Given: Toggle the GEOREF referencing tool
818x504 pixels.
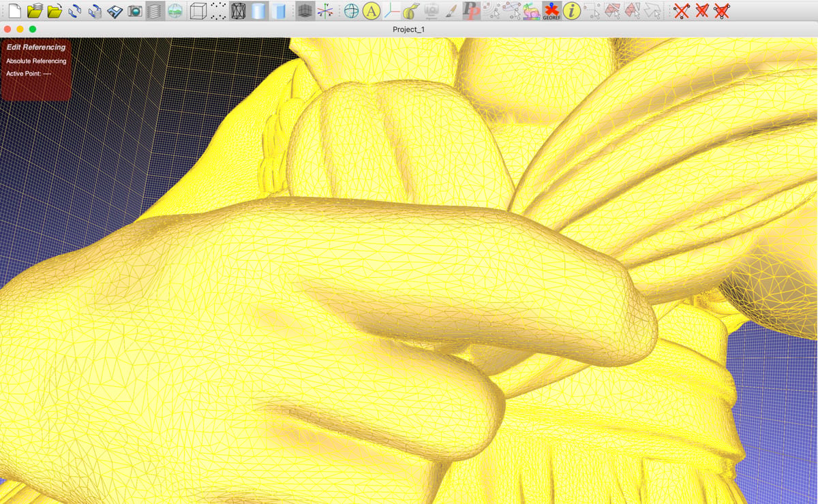Looking at the screenshot, I should tap(551, 10).
